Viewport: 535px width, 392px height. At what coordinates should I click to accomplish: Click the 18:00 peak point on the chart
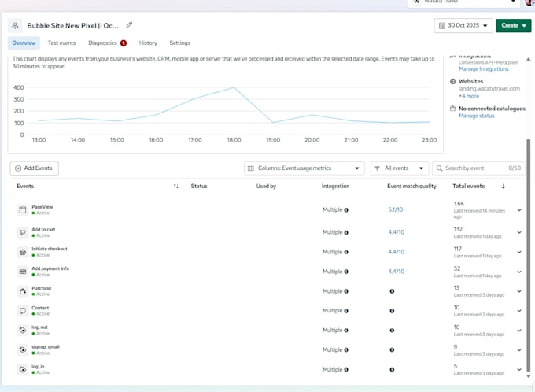coord(234,87)
